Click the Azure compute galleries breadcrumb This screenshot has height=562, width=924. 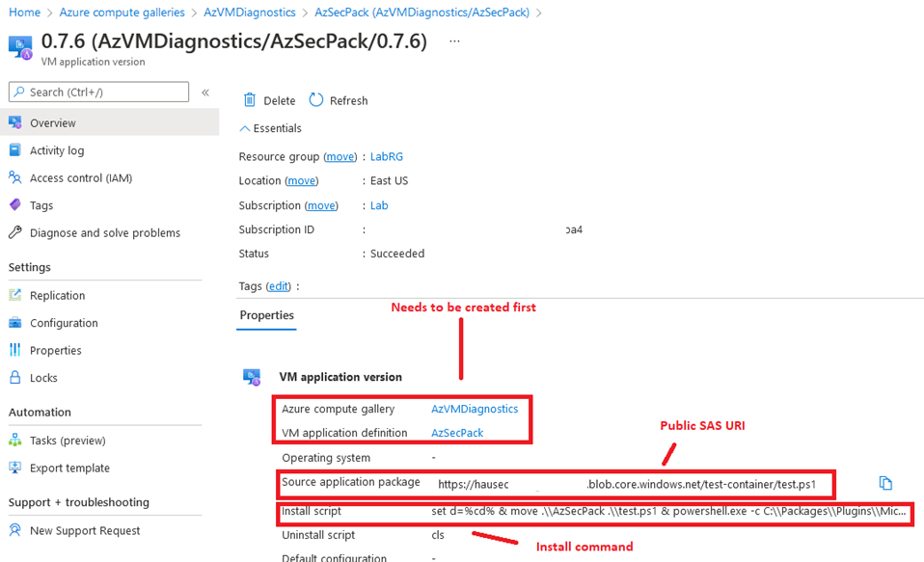pos(122,13)
